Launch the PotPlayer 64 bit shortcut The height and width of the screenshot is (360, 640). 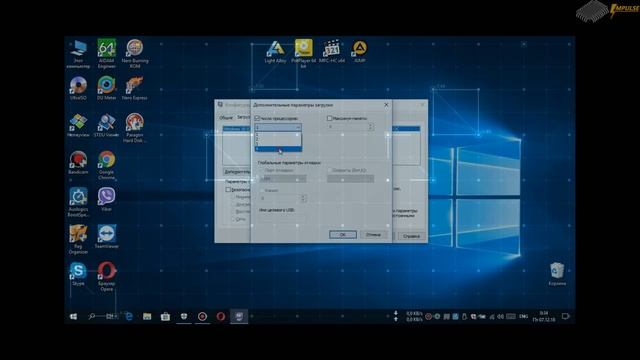click(304, 53)
